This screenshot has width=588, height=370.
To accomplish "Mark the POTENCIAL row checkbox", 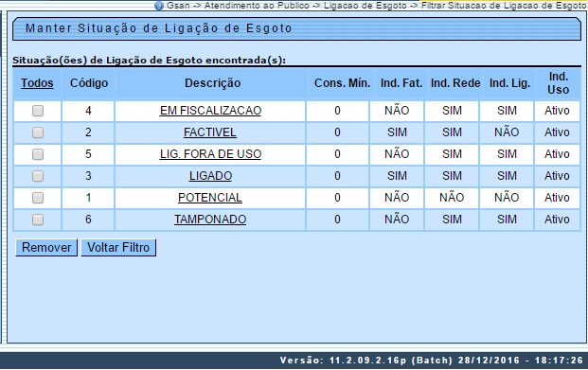I will click(x=38, y=198).
